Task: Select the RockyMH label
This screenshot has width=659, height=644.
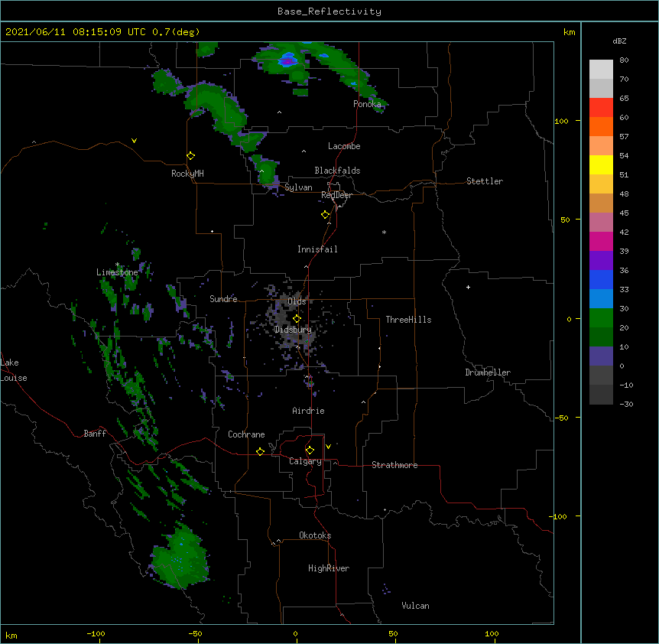Action: tap(187, 174)
